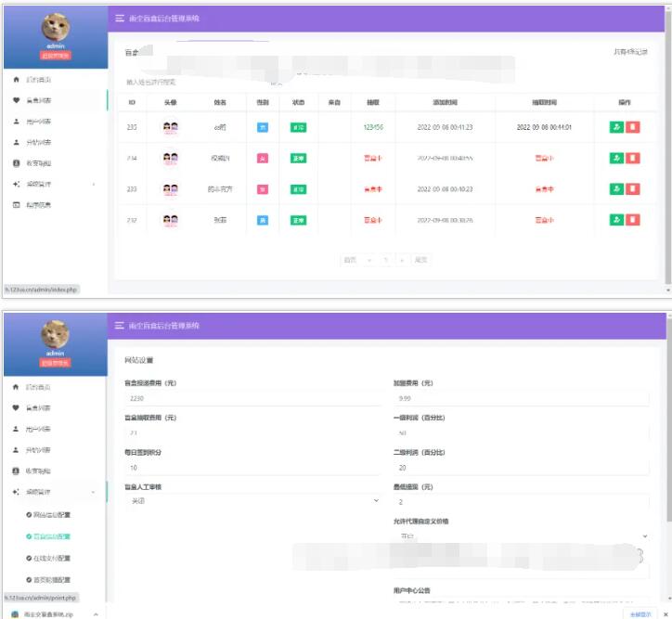Click the 盲盒投递费用 field containing 2230
The image size is (672, 619).
pos(252,398)
